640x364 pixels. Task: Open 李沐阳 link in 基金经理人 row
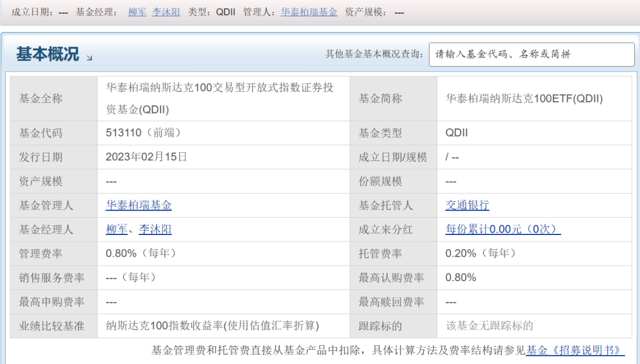[155, 229]
